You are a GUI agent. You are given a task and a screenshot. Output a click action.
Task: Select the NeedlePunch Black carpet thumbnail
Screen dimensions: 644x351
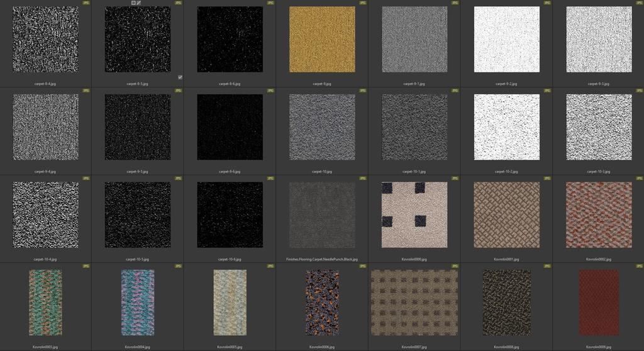(322, 214)
